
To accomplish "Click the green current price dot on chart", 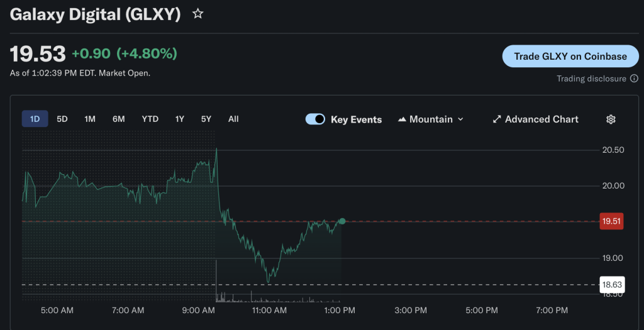I will click(342, 221).
